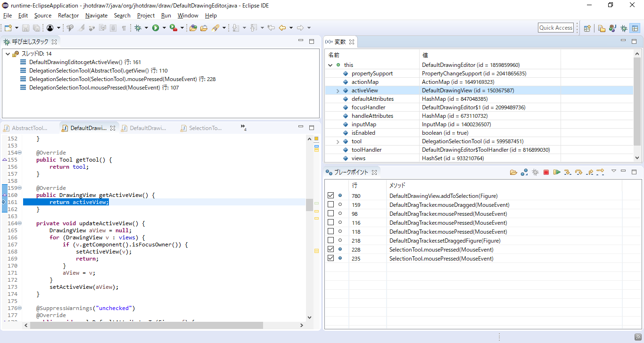
Task: Enable breakpoint at line 116 checkbox
Action: click(x=330, y=222)
